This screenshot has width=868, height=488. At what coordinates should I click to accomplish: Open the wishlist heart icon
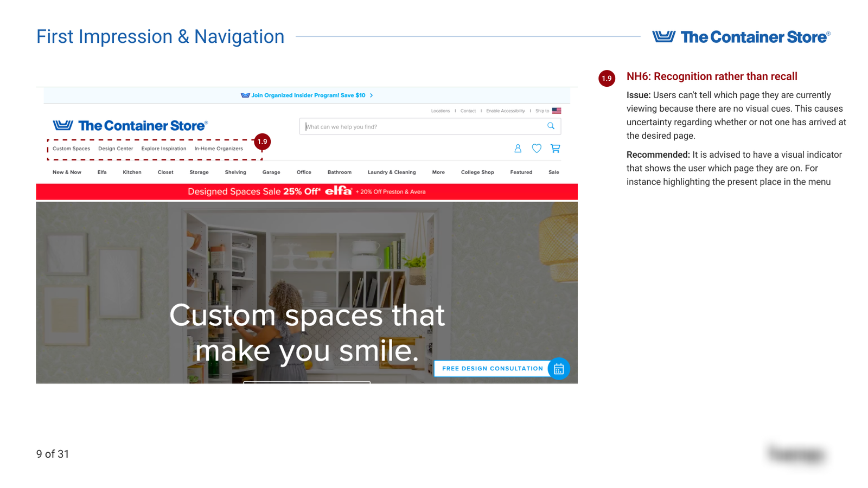(x=537, y=149)
